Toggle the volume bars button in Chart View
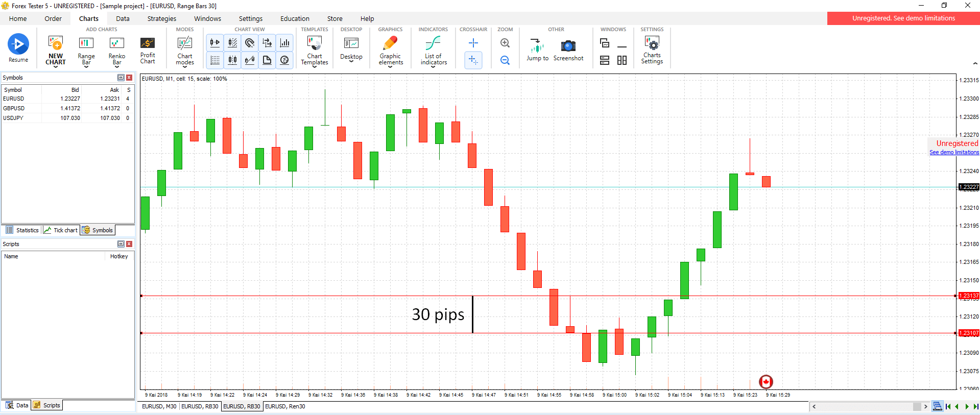 click(284, 43)
